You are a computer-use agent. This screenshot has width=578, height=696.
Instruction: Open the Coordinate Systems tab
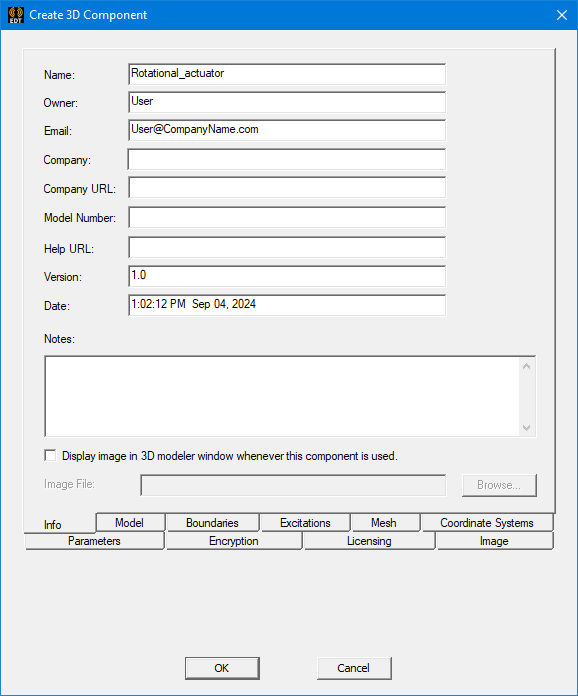click(487, 522)
